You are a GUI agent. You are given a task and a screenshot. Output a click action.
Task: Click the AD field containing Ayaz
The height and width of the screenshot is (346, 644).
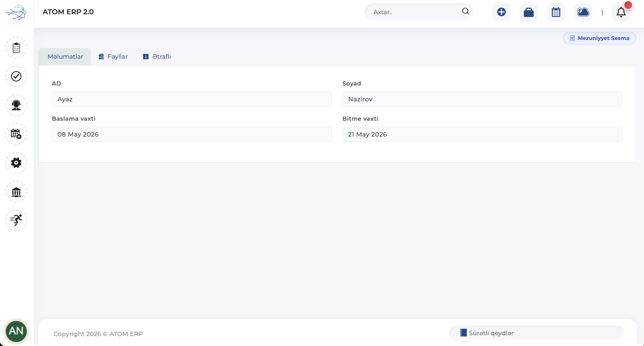pyautogui.click(x=192, y=99)
